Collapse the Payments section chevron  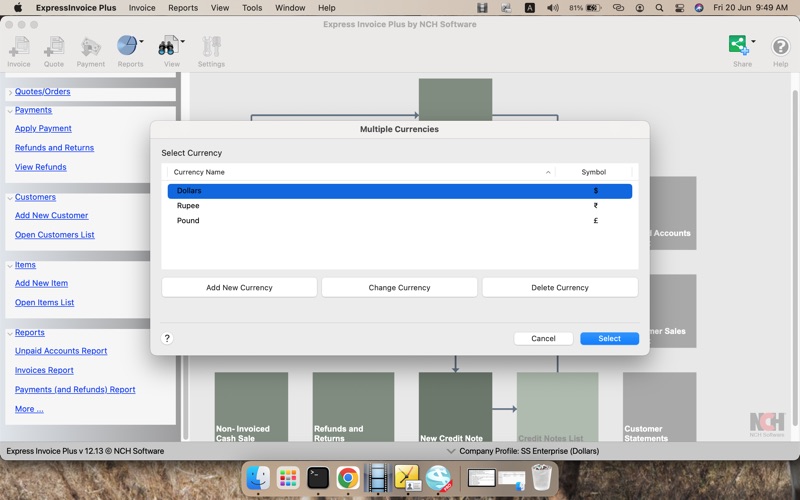[x=10, y=111]
